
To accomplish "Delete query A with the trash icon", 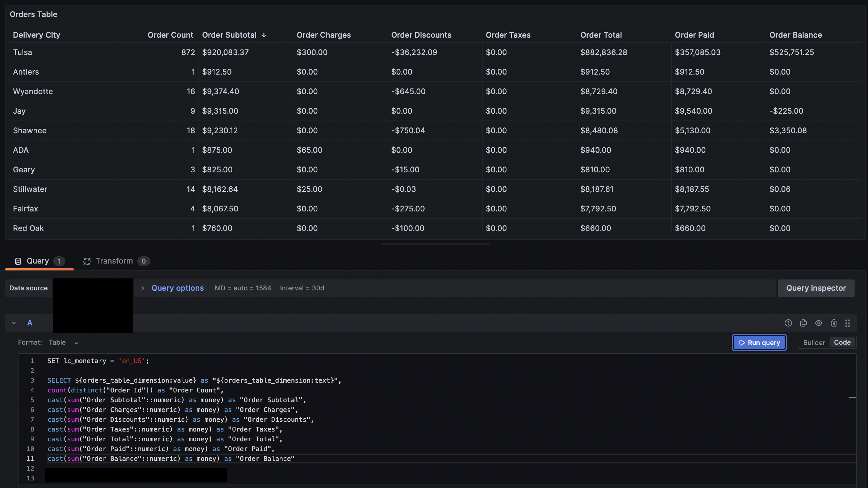I will 834,323.
